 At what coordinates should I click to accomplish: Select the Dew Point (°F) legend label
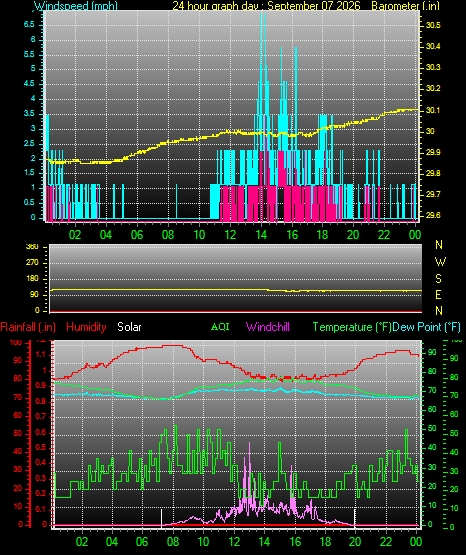426,327
